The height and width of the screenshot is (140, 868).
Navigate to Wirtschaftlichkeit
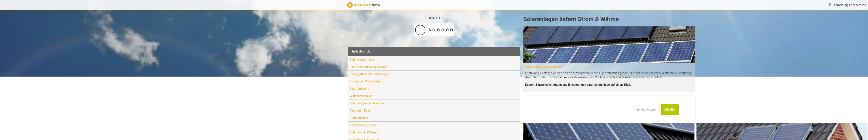(361, 96)
